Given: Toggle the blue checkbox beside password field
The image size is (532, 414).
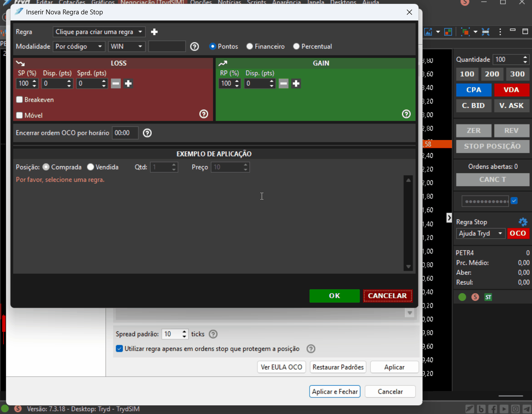Looking at the screenshot, I should [514, 201].
